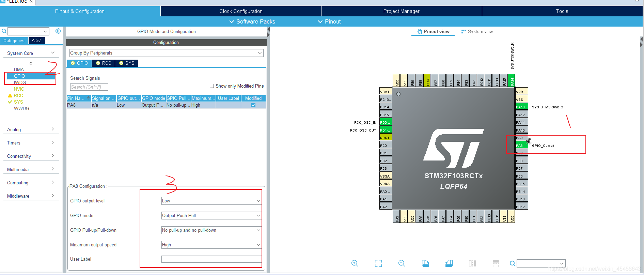
Task: Open the Pinout dropdown menu
Action: (329, 21)
